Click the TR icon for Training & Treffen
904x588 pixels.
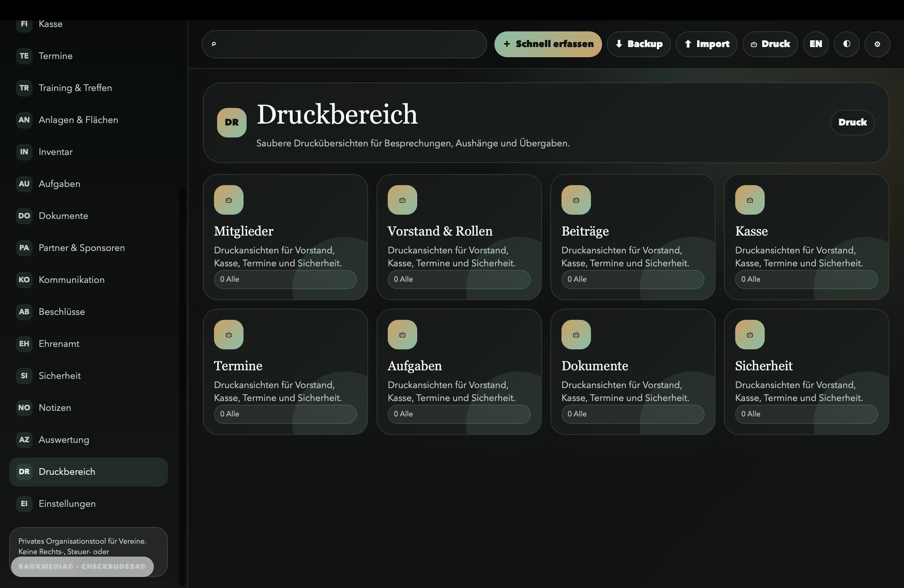(x=24, y=88)
